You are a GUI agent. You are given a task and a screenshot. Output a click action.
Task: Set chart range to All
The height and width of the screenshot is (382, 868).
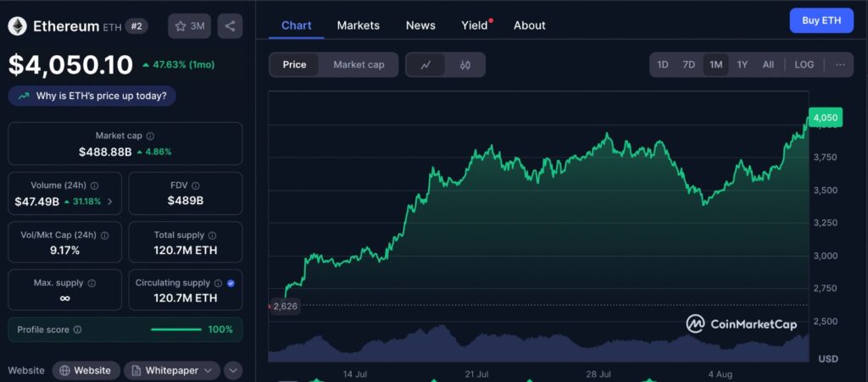tap(768, 64)
